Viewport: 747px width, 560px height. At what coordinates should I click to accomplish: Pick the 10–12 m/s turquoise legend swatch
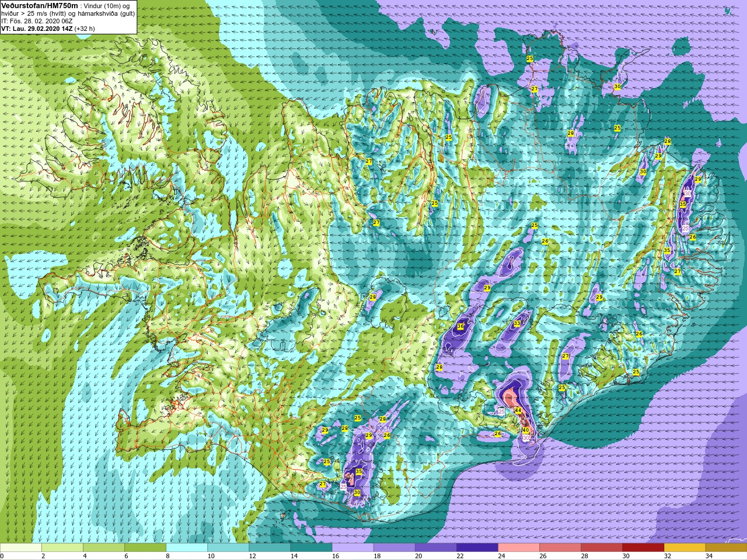coord(228,548)
